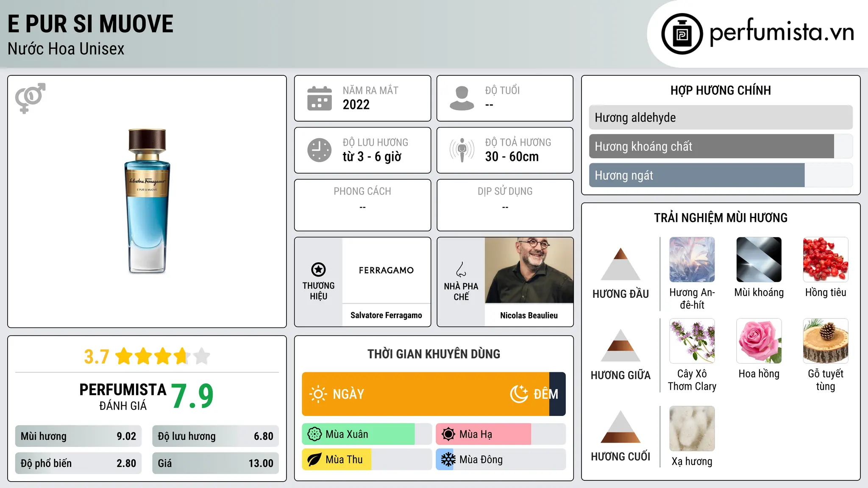
Task: Open the Xạ hương musk image
Action: 692,429
